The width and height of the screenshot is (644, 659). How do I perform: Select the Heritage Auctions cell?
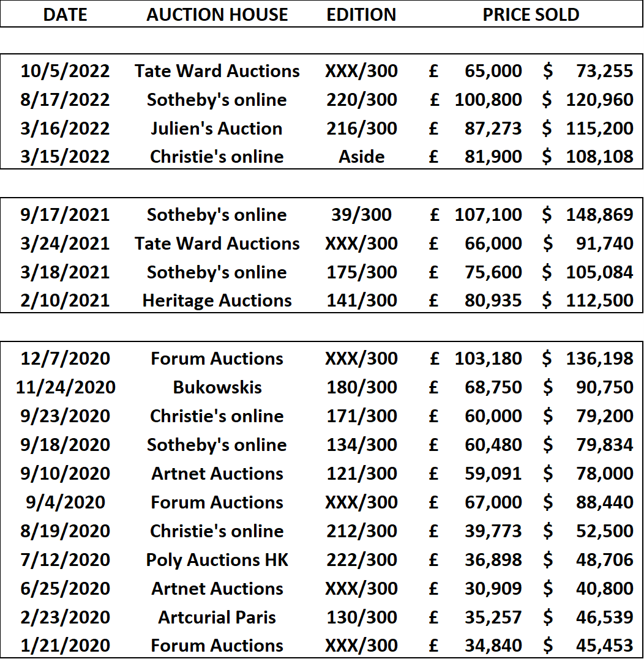tap(217, 300)
